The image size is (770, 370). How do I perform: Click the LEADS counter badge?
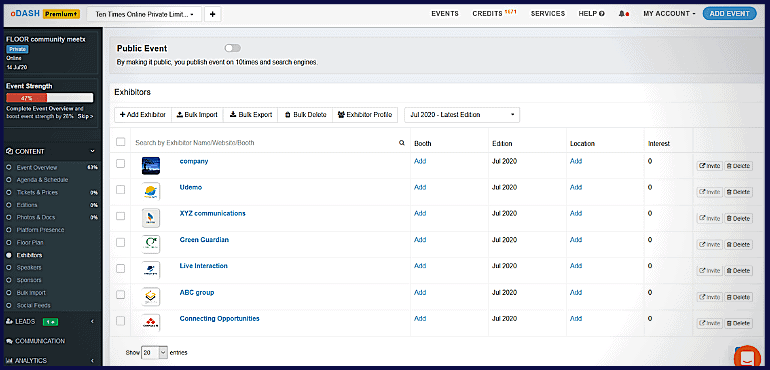[x=50, y=322]
